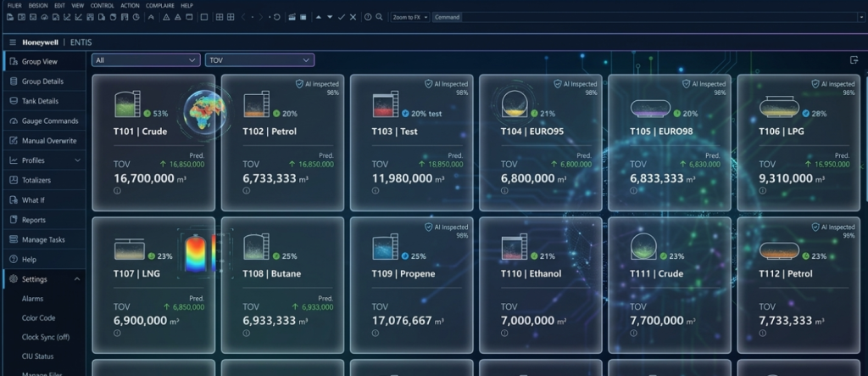Click the magnifier search icon in the toolbar
The image size is (868, 376).
pyautogui.click(x=380, y=17)
